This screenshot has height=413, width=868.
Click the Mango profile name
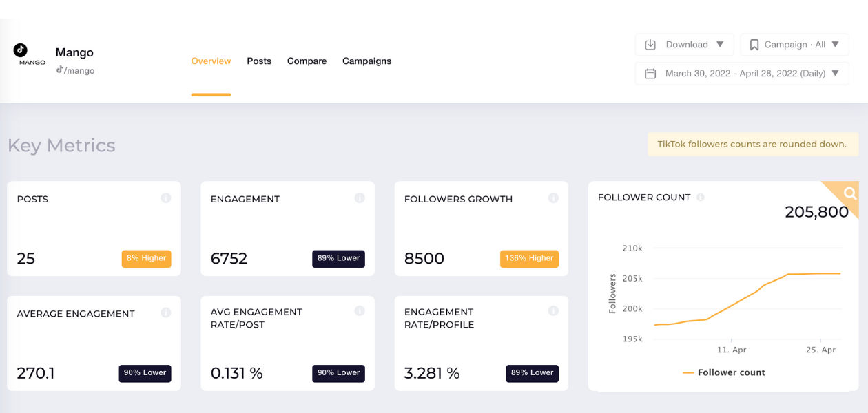point(74,52)
